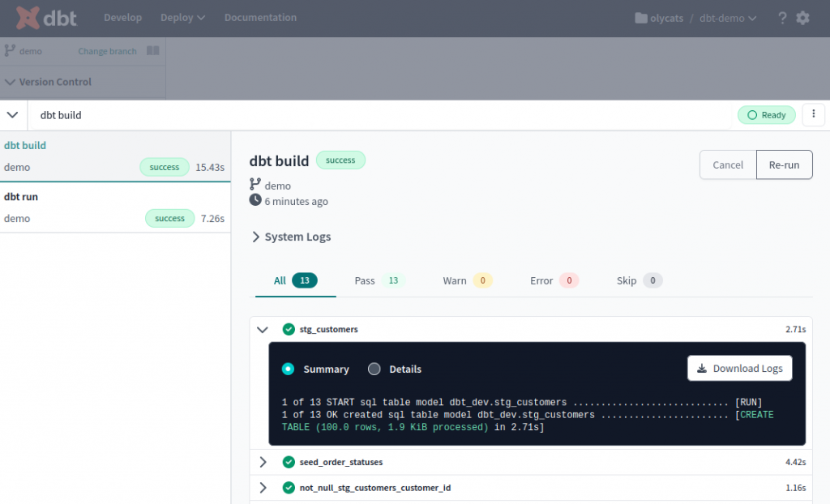Open the Documentation menu item
Screen dimensions: 830x504
coord(260,18)
